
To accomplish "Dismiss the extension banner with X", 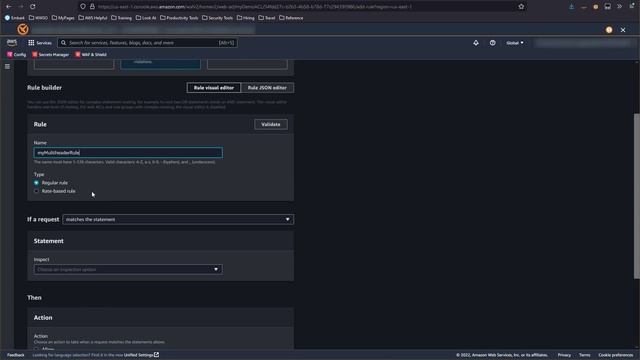I will click(x=623, y=30).
